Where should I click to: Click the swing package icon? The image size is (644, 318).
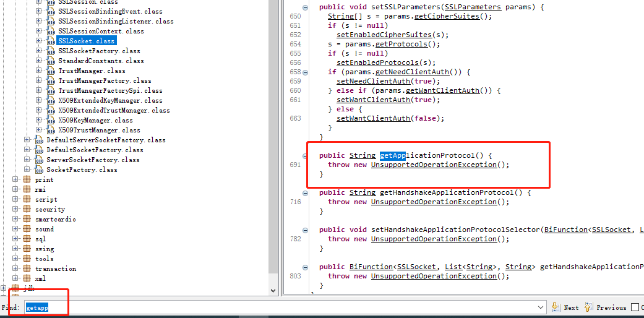[27, 249]
